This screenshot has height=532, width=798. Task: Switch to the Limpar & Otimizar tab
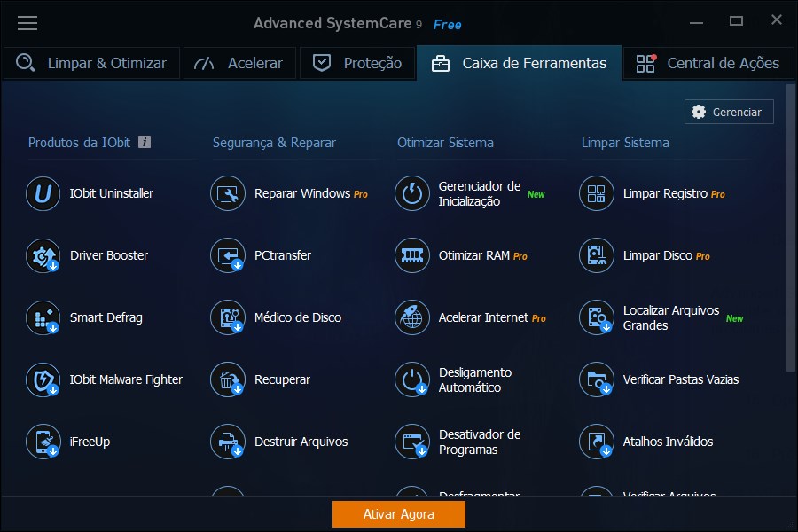coord(91,63)
